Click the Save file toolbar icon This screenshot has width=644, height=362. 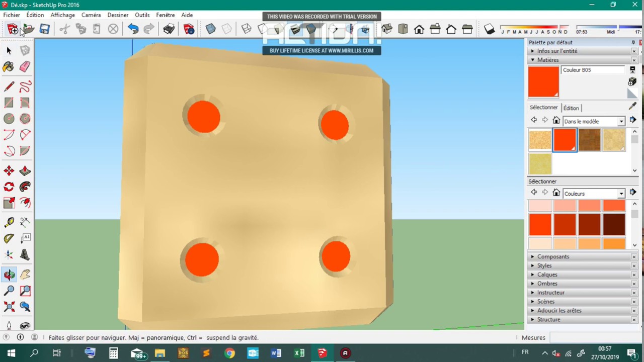click(45, 29)
